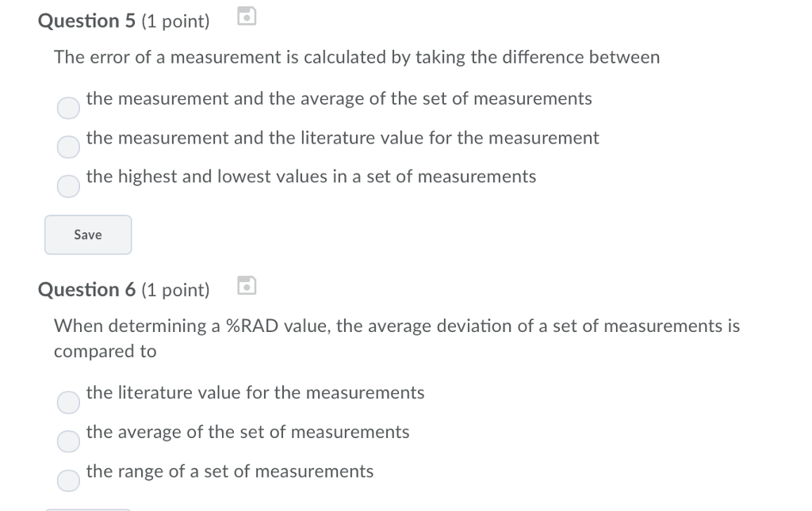This screenshot has width=812, height=511.
Task: Select radio for 'highest and lowest values'
Action: (x=69, y=185)
